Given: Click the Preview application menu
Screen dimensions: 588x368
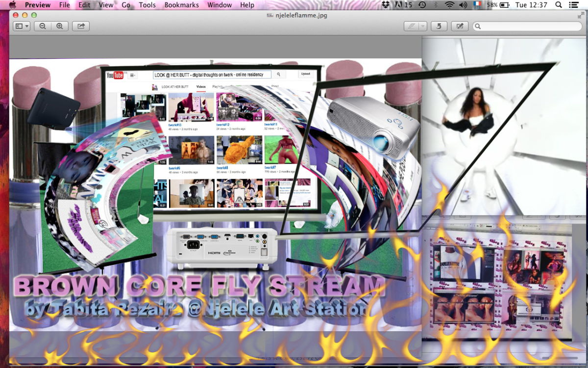Looking at the screenshot, I should coord(37,5).
